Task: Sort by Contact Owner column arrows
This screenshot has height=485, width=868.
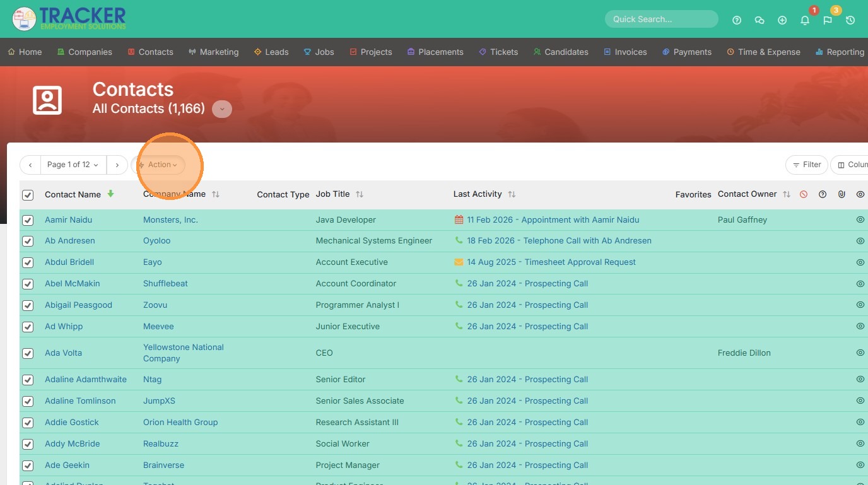Action: point(787,194)
